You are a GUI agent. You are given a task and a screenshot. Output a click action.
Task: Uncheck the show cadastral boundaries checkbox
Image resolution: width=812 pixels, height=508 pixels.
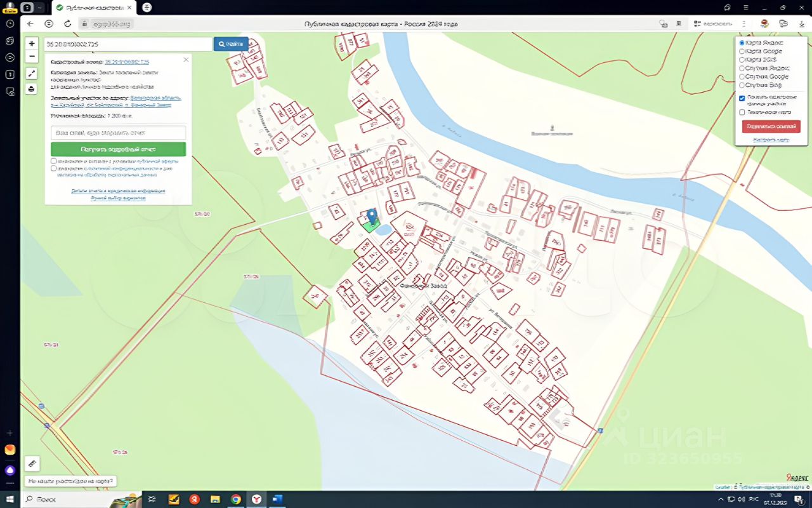coord(742,98)
